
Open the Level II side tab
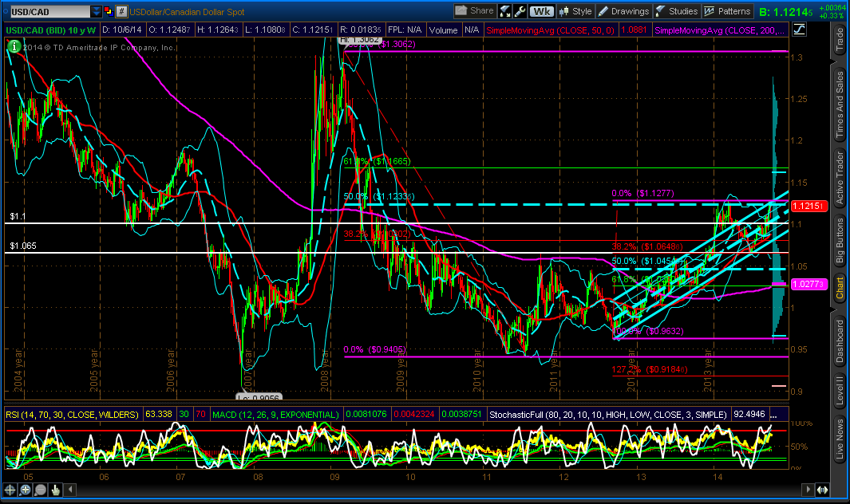tap(840, 390)
